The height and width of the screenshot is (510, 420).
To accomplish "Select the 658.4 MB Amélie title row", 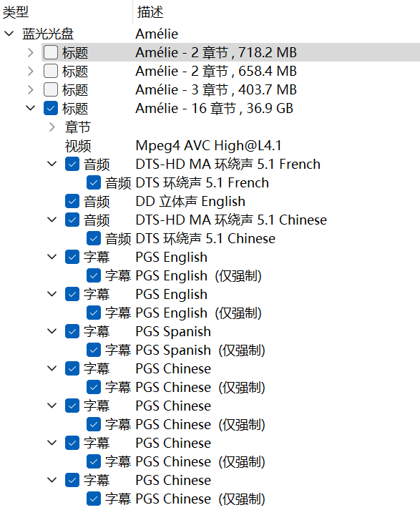I will click(x=230, y=71).
